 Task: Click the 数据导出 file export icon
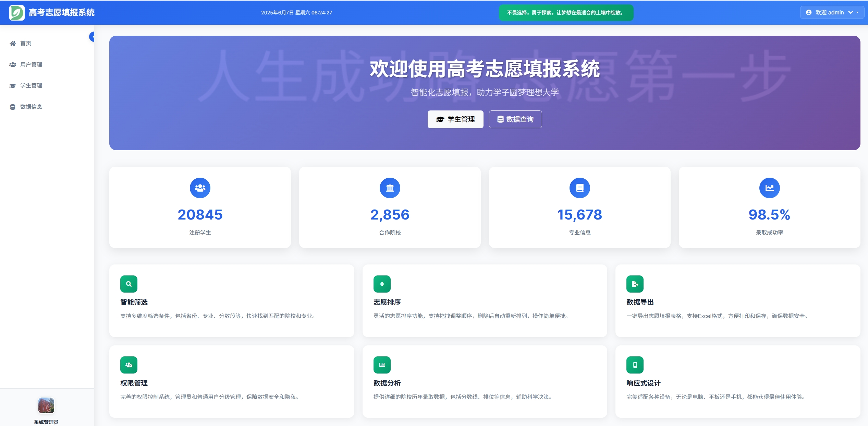635,284
